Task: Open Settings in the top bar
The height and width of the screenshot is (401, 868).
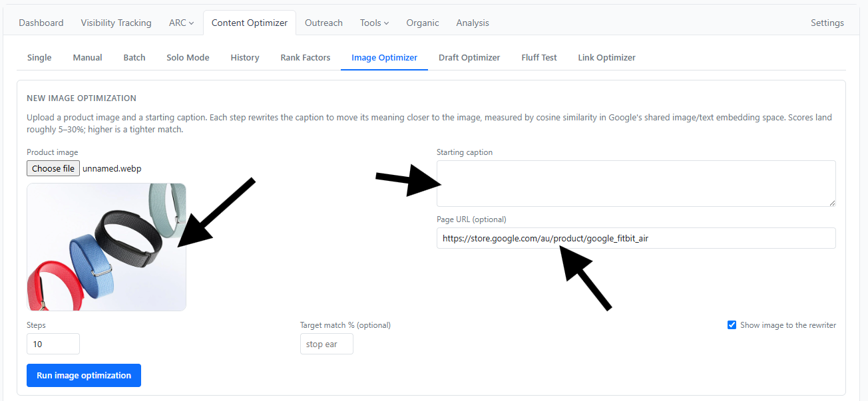Action: coord(827,23)
